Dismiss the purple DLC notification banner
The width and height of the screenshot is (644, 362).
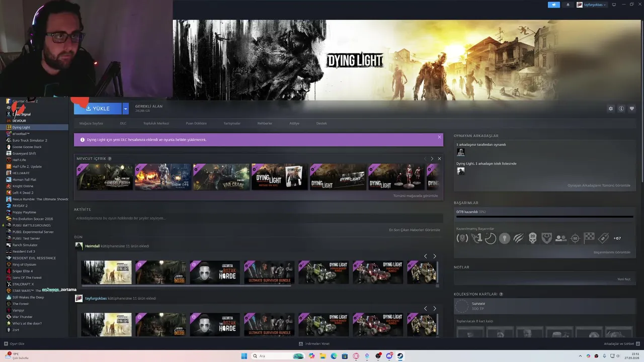tap(439, 137)
